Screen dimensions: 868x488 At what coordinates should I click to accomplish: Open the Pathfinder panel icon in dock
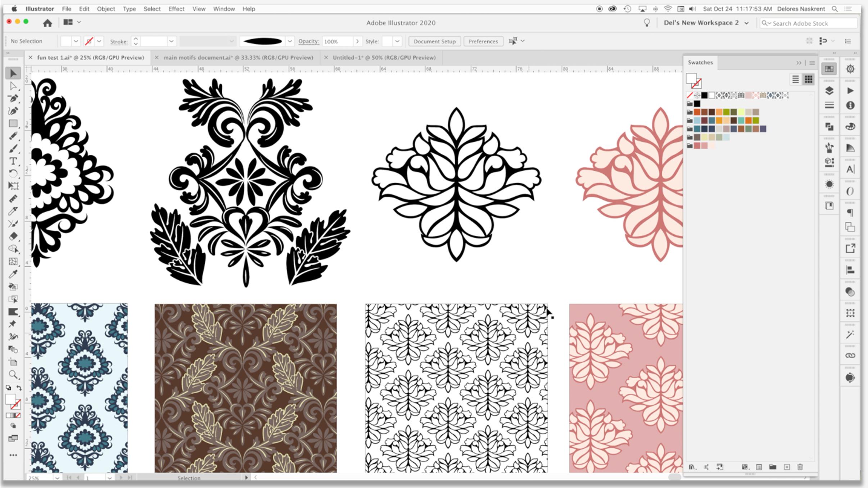point(829,127)
